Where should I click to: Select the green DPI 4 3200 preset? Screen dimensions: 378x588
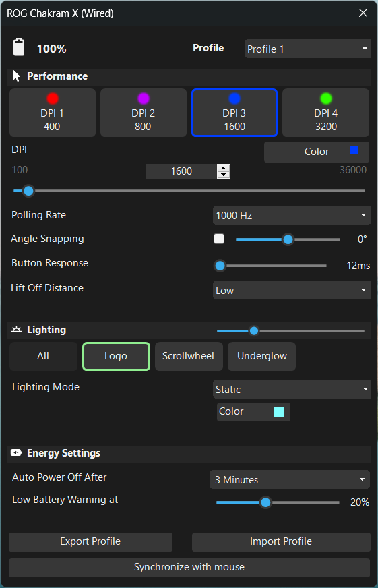click(325, 113)
